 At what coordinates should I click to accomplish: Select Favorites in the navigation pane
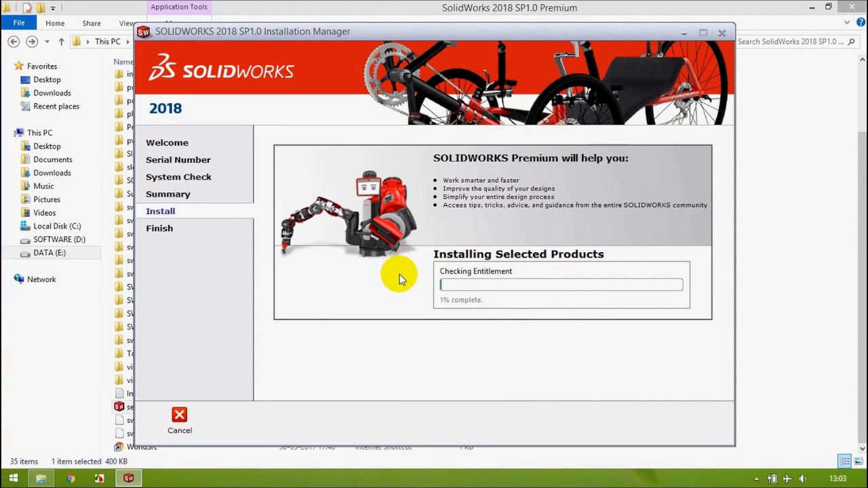pos(42,66)
